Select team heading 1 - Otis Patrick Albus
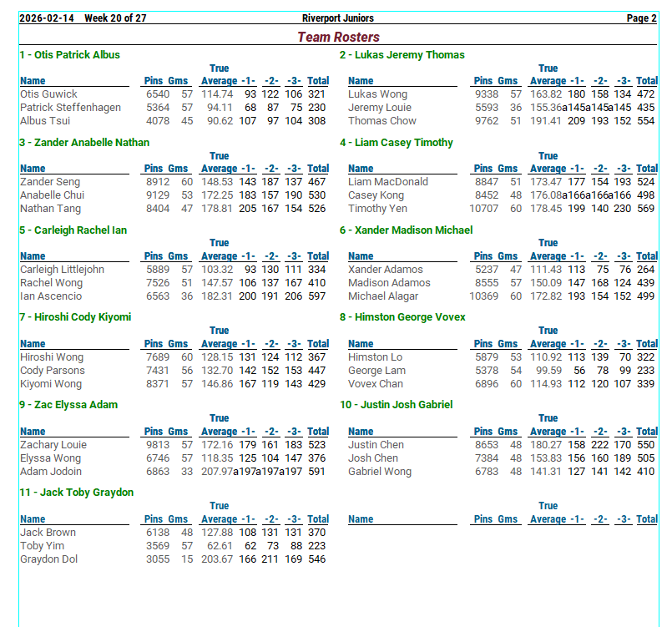This screenshot has height=627, width=672. 69,55
